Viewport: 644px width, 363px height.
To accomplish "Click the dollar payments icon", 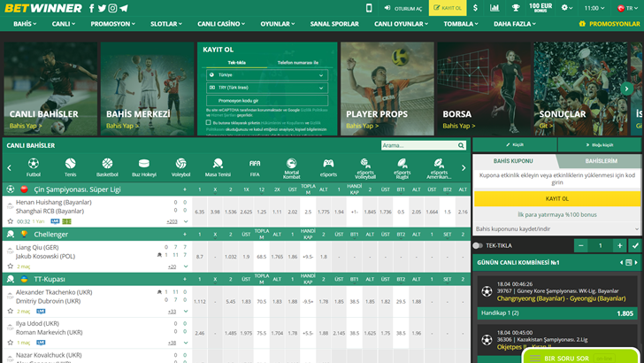I will (475, 8).
